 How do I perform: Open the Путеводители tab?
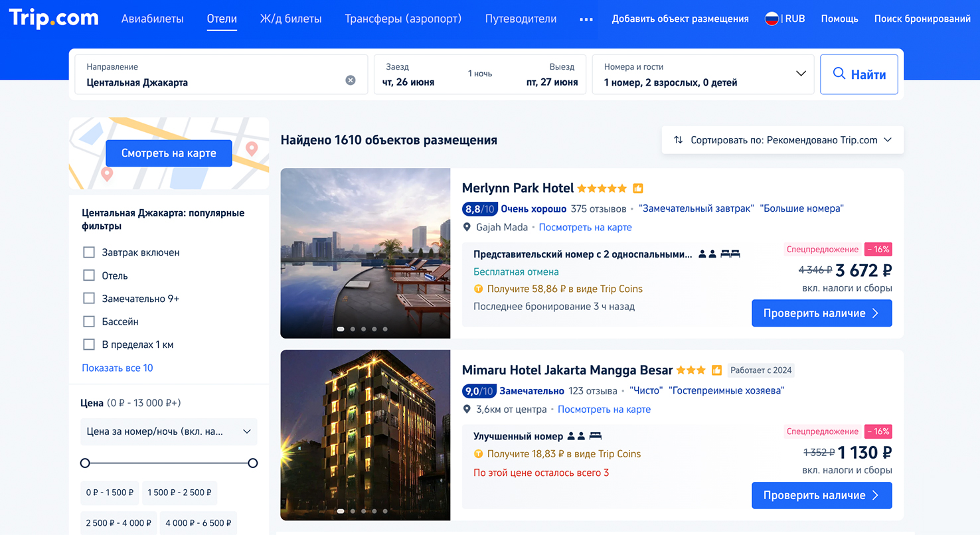521,19
